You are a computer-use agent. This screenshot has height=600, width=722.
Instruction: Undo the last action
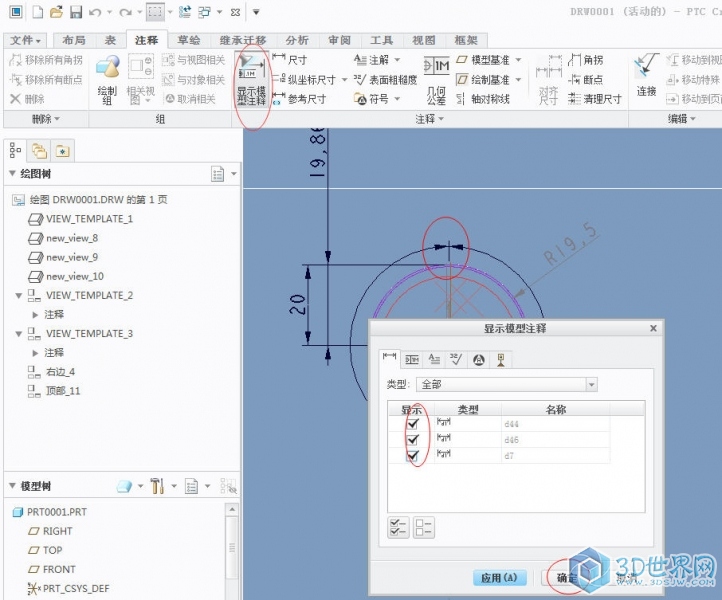(x=95, y=12)
